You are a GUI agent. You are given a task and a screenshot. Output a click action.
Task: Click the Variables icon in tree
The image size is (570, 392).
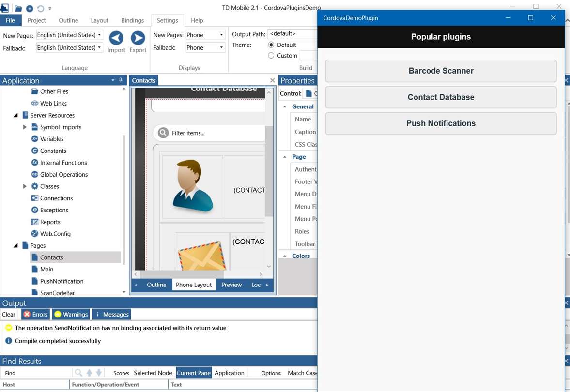[34, 139]
